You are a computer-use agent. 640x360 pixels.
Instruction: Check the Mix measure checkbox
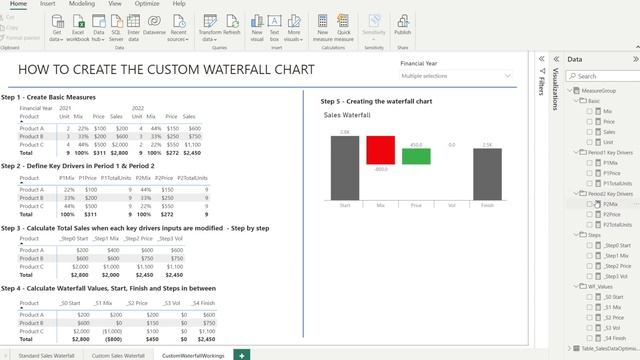pyautogui.click(x=589, y=111)
